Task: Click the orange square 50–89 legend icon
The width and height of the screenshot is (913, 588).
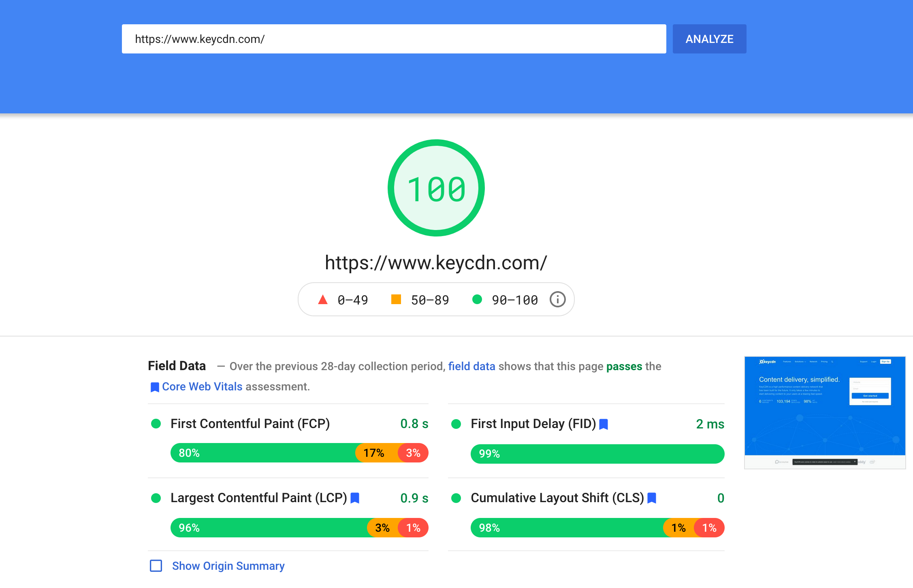Action: (x=396, y=299)
